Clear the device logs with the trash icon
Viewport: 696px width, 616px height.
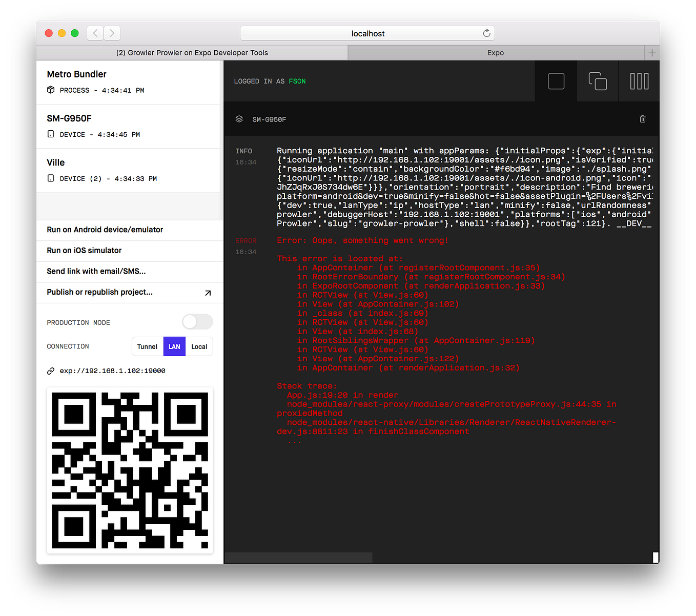tap(643, 119)
